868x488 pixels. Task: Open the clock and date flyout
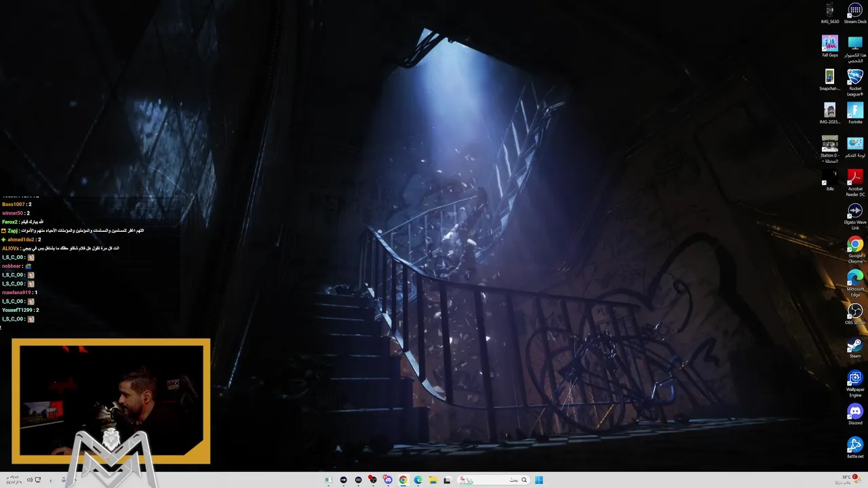(14, 480)
